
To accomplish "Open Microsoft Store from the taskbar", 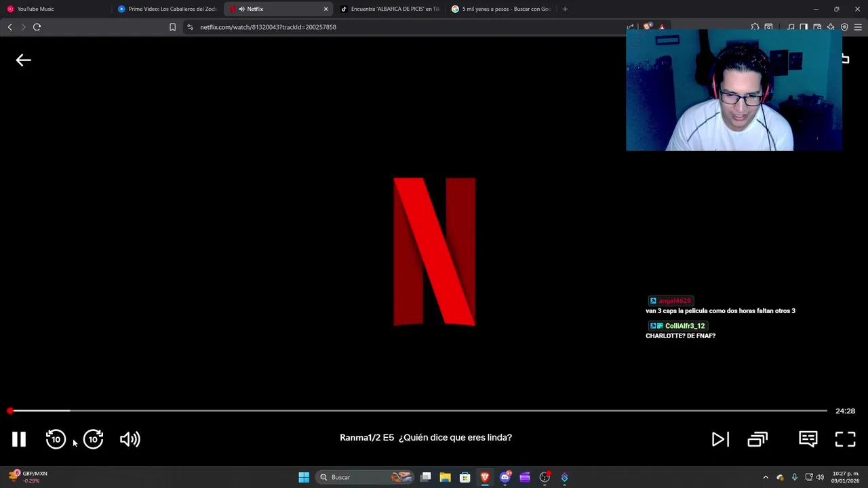I will click(x=465, y=477).
